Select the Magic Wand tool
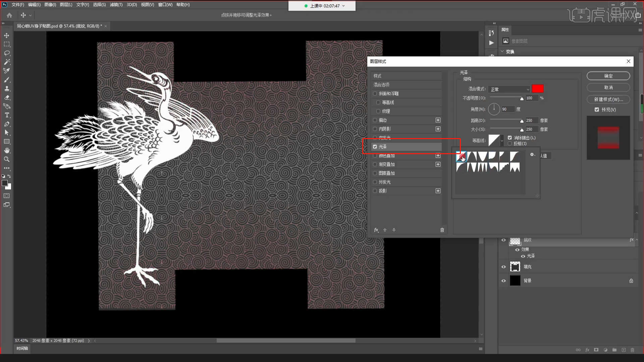The width and height of the screenshot is (644, 362). click(x=7, y=62)
